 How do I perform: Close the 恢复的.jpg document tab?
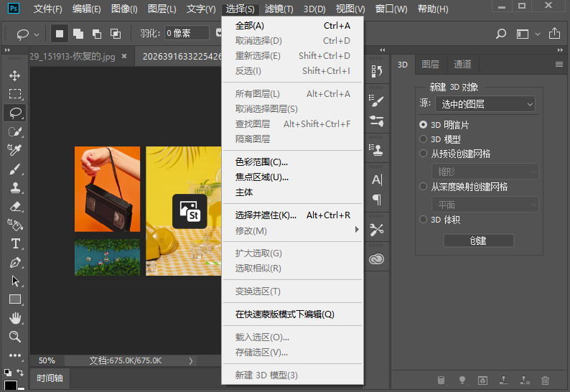(124, 56)
